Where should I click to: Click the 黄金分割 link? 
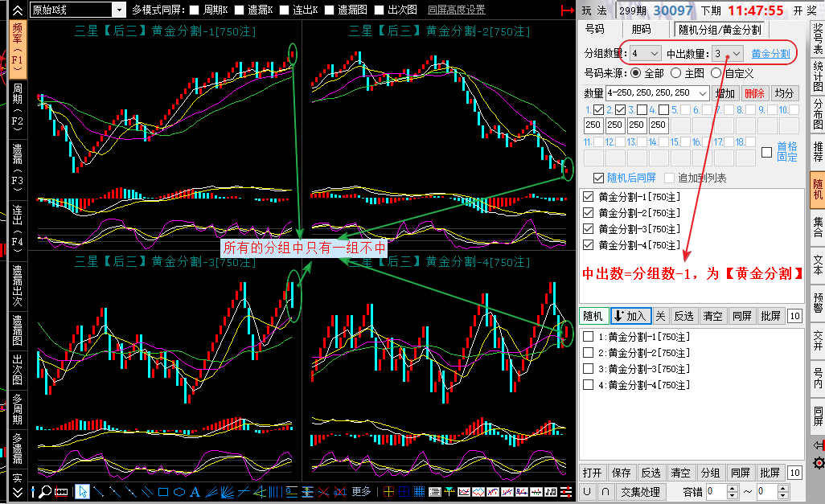coord(770,54)
